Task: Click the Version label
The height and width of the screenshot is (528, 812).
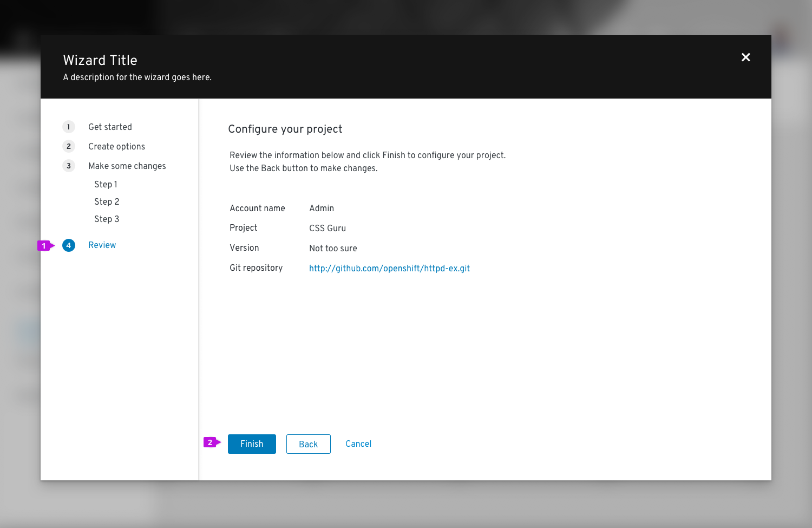Action: (244, 248)
